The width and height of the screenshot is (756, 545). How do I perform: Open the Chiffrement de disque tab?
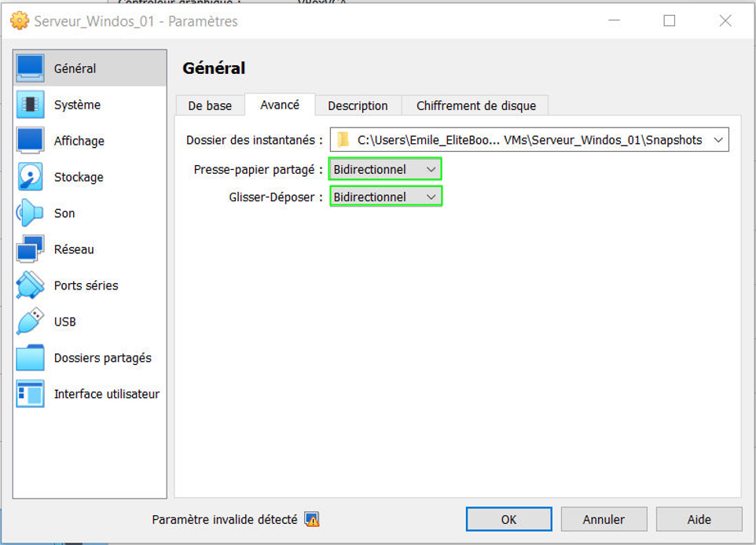(475, 105)
